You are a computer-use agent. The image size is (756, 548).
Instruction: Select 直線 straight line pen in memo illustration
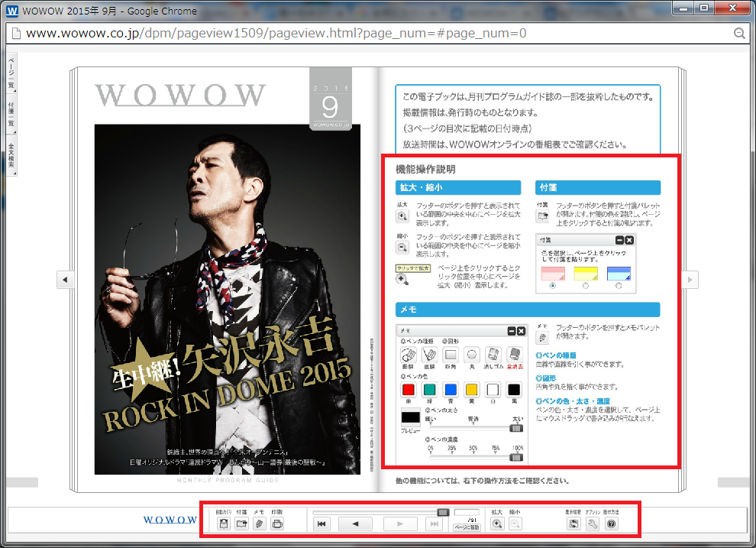[430, 355]
